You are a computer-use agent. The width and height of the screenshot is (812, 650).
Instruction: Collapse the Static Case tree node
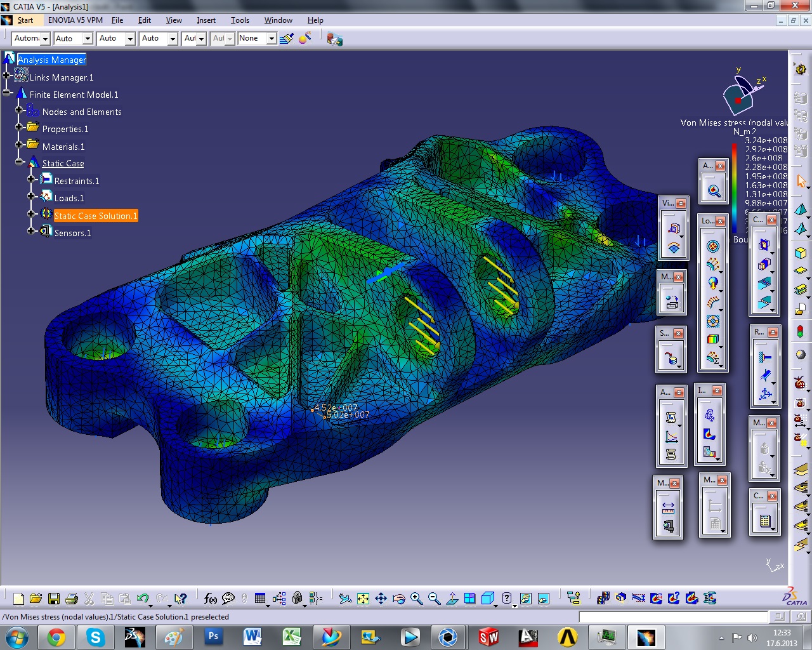pos(20,162)
